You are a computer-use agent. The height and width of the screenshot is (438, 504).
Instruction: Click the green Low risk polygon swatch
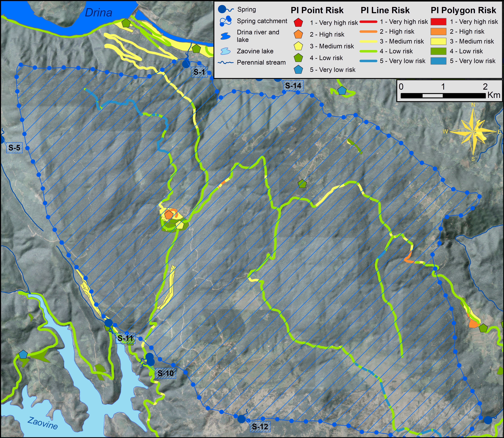[438, 51]
